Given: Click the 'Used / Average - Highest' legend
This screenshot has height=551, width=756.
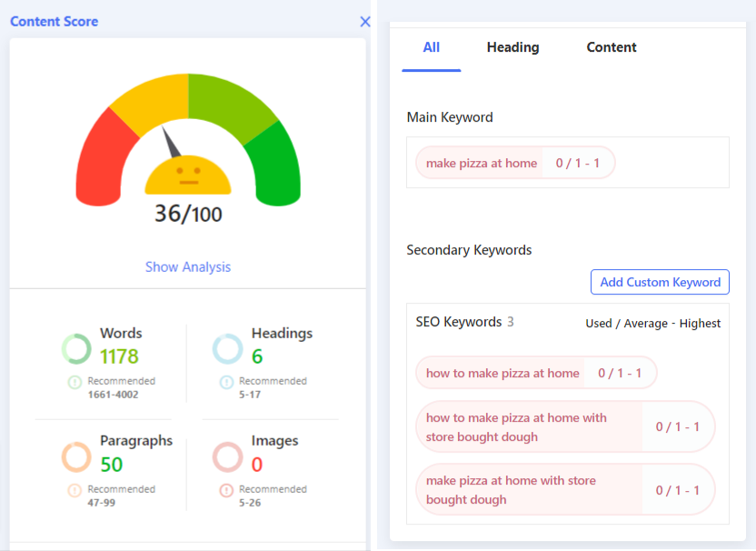Looking at the screenshot, I should point(652,324).
